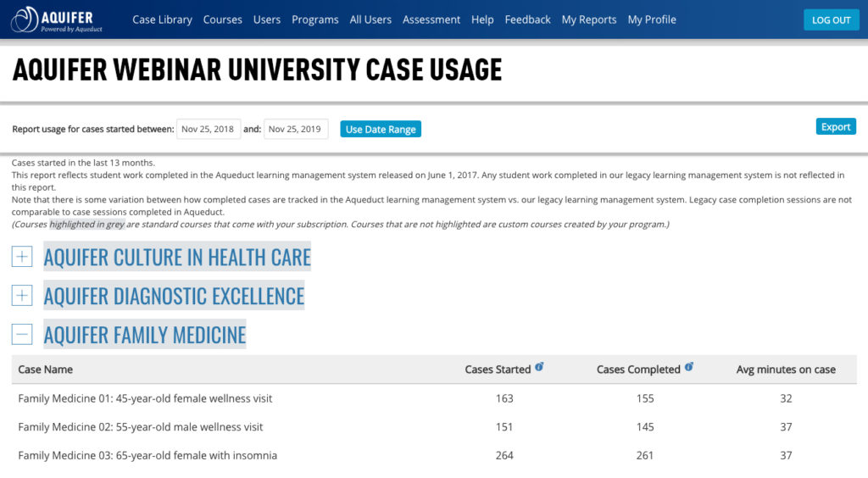868x478 pixels.
Task: Open Cases Started info icon
Action: [x=539, y=367]
